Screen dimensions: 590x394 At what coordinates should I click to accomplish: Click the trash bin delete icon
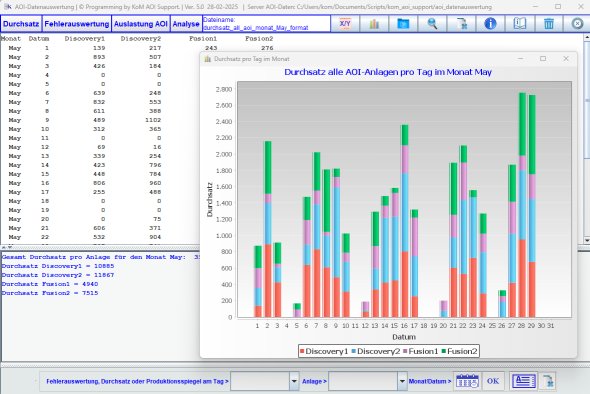pos(549,24)
